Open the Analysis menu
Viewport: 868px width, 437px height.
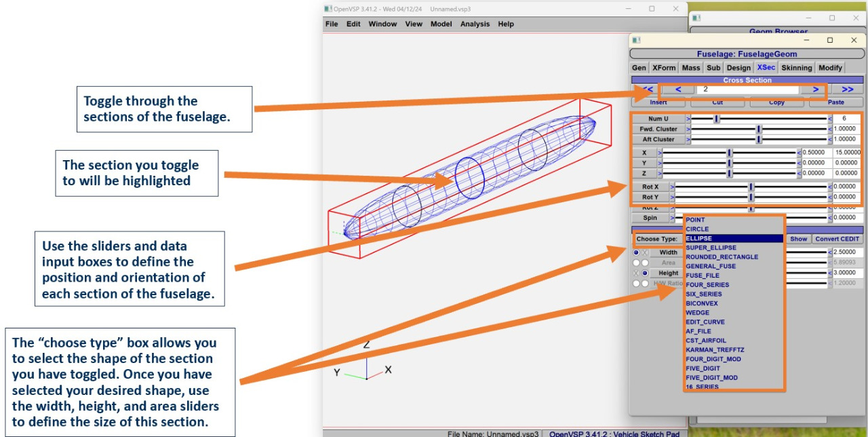tap(475, 24)
